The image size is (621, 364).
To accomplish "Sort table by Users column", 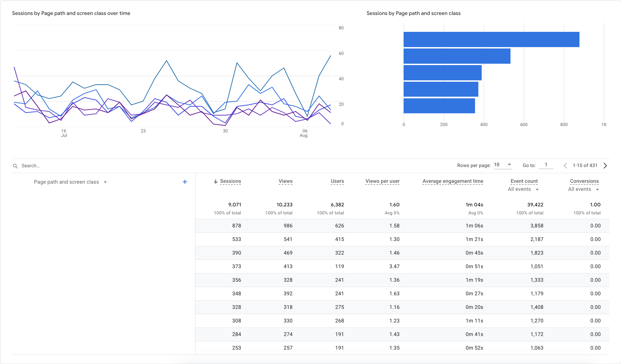I will point(337,181).
